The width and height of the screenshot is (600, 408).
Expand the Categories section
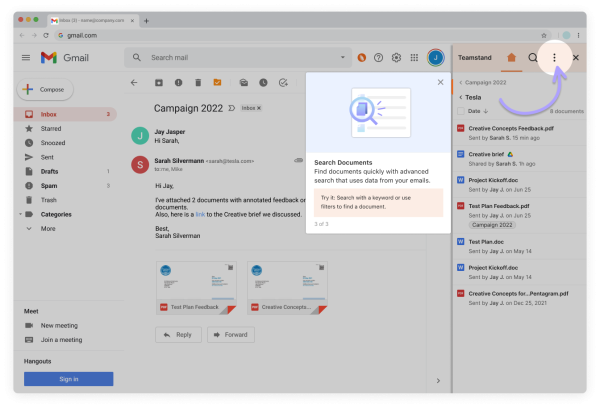coord(20,214)
